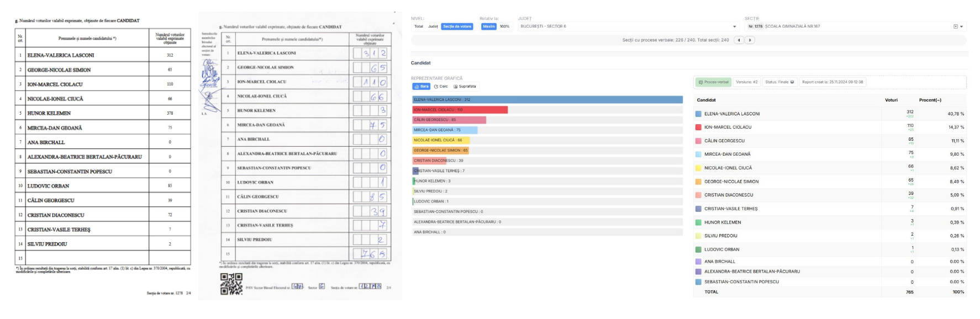Open the Proces-verbal document button
Viewport: 980px width, 319px height.
pos(714,82)
